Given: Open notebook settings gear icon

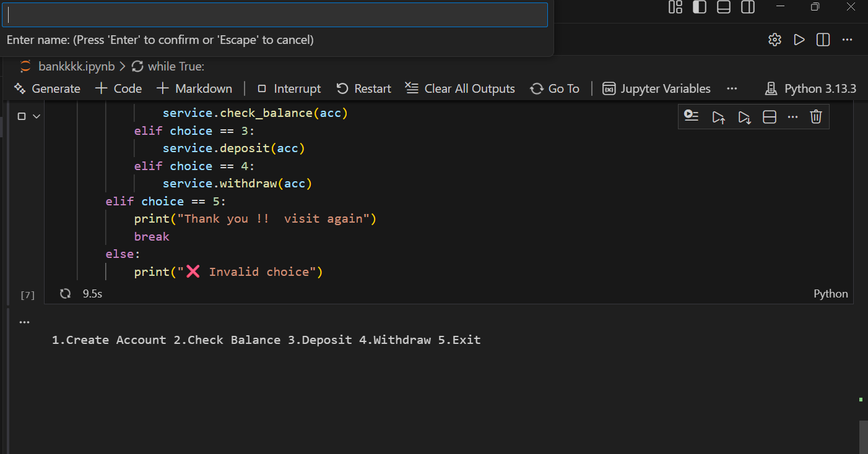Looking at the screenshot, I should 775,40.
